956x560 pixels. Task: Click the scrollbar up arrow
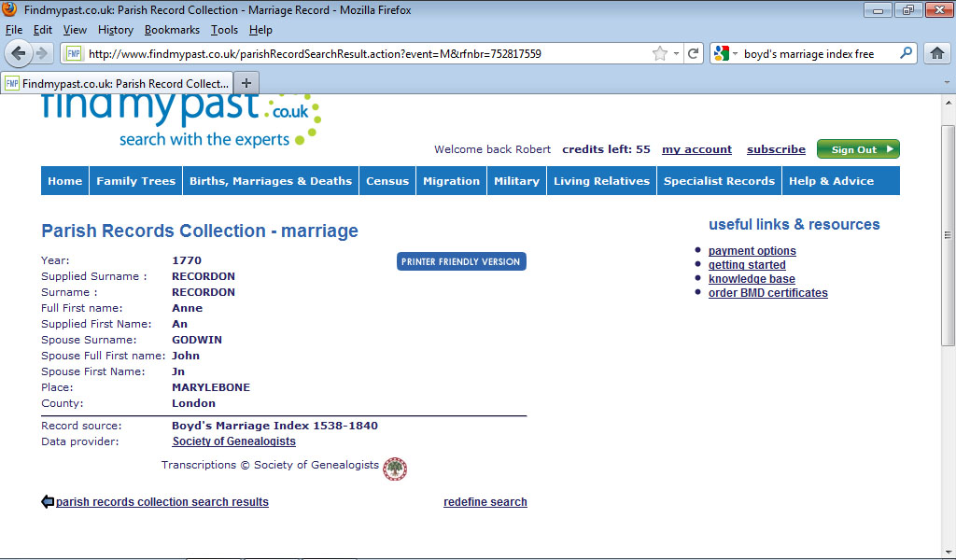point(948,103)
